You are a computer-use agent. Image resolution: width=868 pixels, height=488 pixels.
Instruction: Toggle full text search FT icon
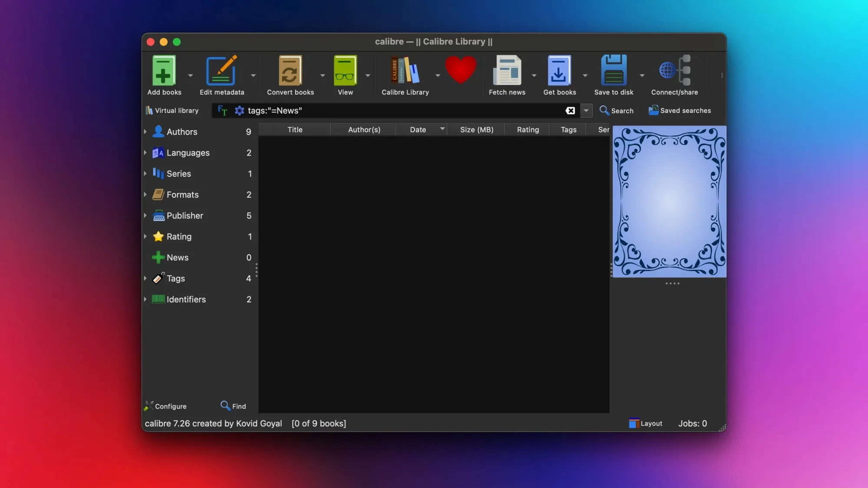(x=222, y=111)
